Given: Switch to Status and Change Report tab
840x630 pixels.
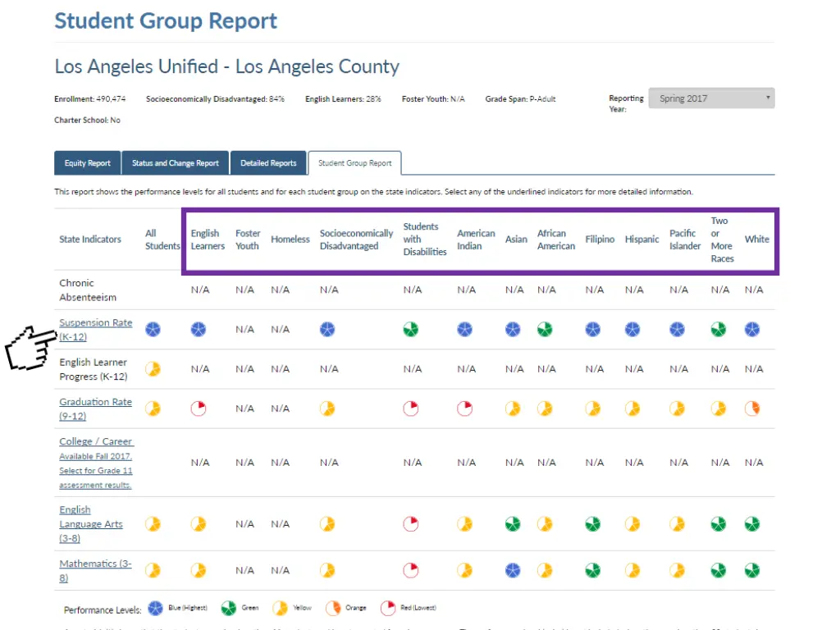Looking at the screenshot, I should click(176, 163).
